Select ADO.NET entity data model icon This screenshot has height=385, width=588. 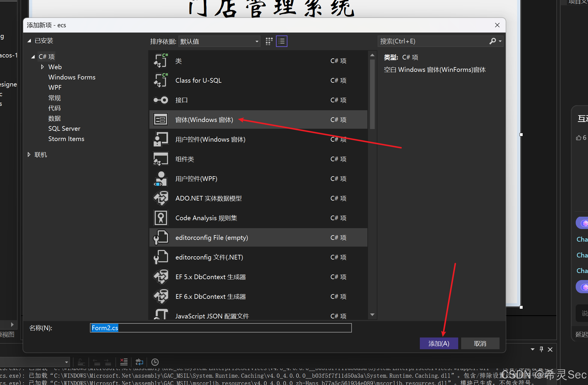[161, 198]
